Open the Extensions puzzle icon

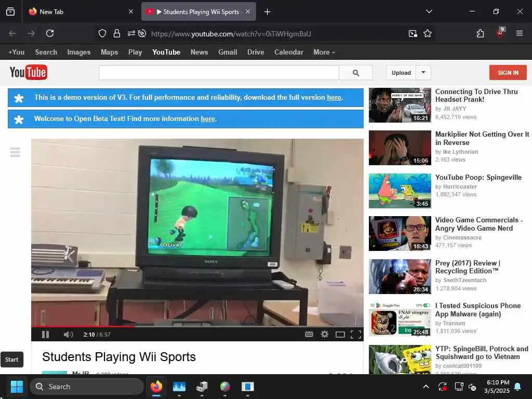pyautogui.click(x=480, y=33)
